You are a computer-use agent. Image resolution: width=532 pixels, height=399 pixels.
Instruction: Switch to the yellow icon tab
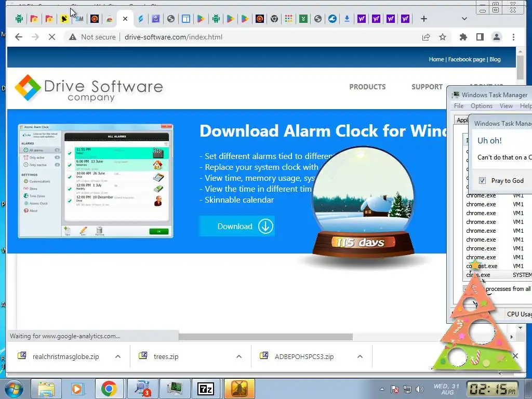[64, 19]
